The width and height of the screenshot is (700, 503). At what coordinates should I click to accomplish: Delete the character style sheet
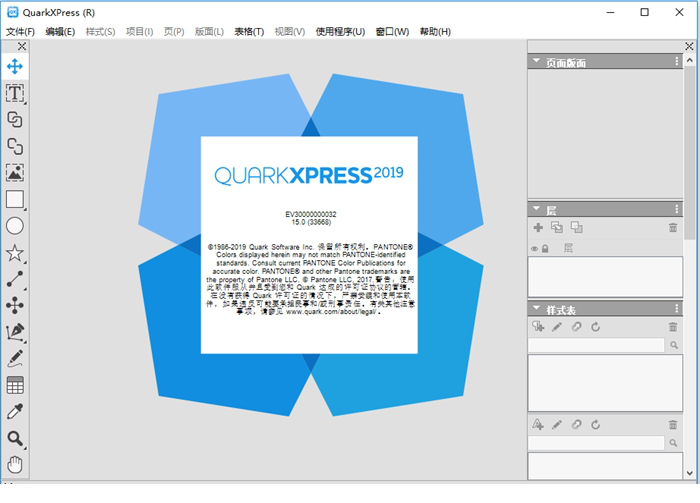673,424
